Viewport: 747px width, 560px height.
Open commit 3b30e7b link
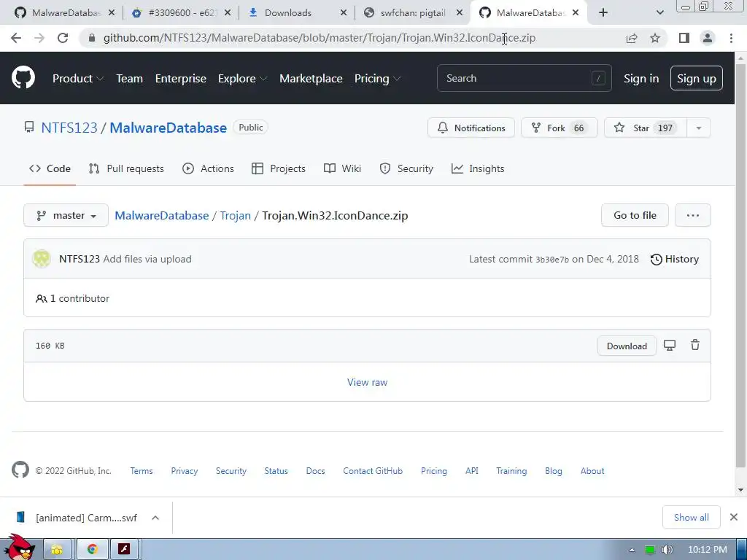click(552, 260)
